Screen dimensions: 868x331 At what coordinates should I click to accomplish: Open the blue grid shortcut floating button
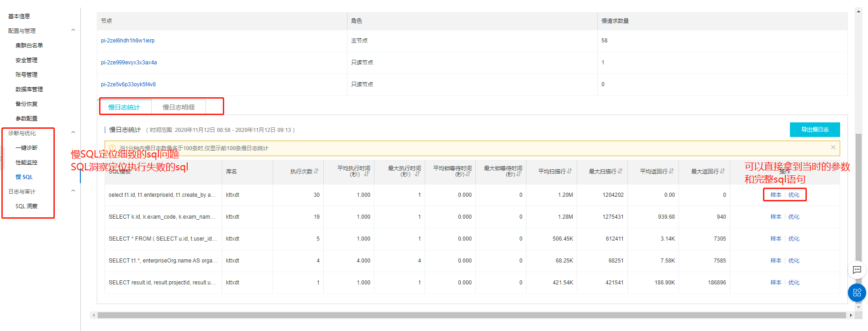[857, 292]
